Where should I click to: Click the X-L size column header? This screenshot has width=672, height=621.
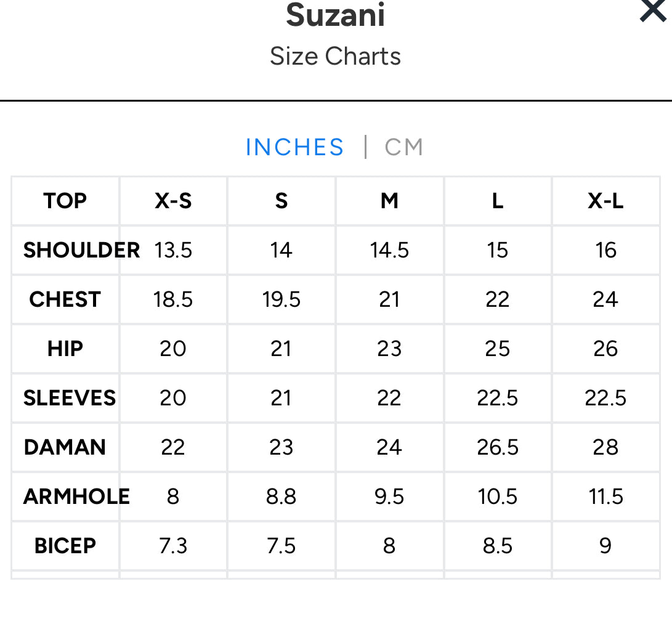605,201
